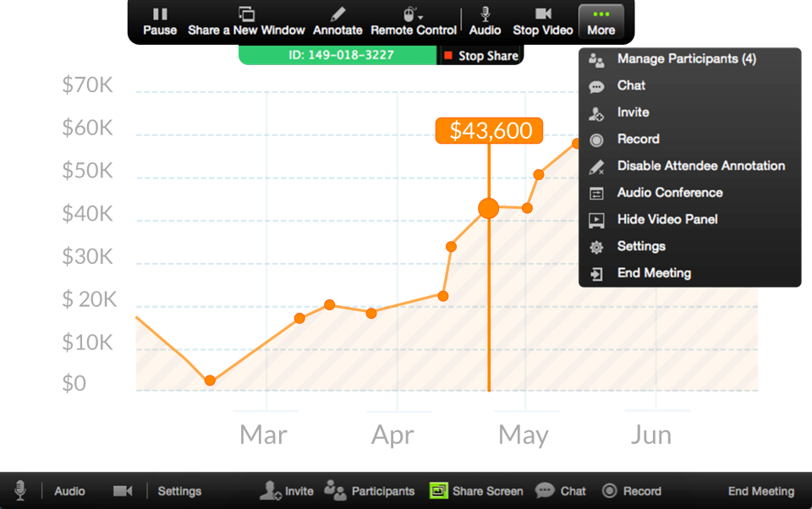Click Record in bottom toolbar
The image size is (812, 509).
click(632, 491)
